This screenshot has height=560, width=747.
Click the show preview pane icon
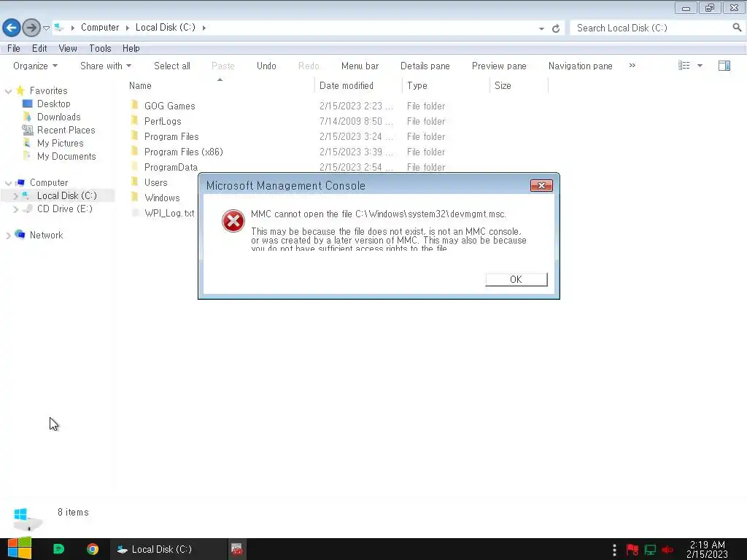(x=724, y=66)
